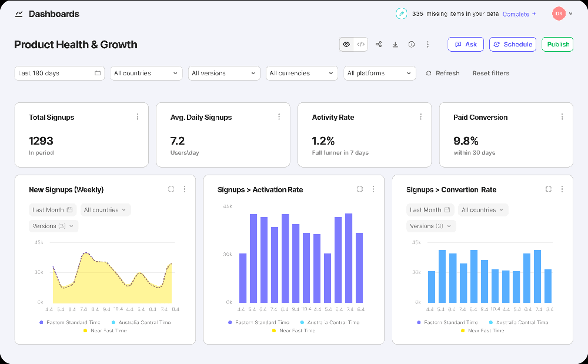Toggle Australia Central Time legend in New Signups
This screenshot has width=588, height=364.
141,322
